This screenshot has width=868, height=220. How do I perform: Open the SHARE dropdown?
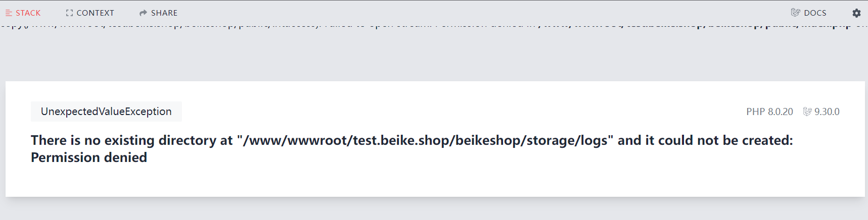click(158, 13)
